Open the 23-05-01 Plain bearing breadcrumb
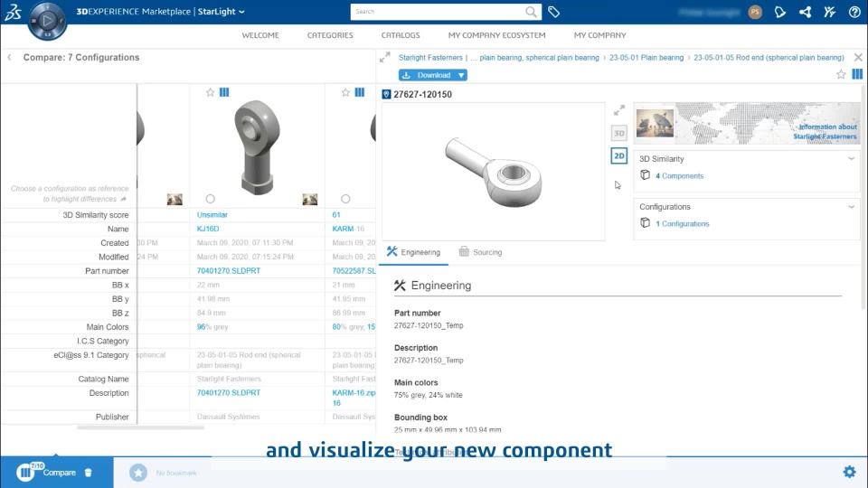The image size is (868, 488). click(646, 58)
